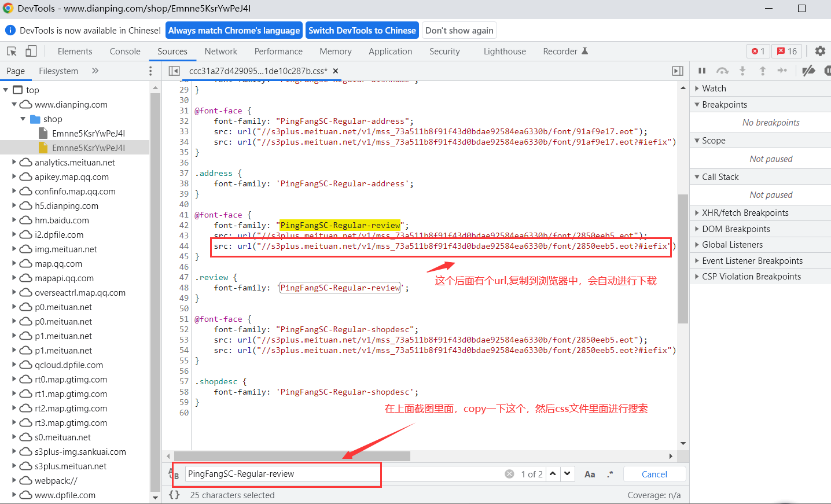Switch to the Elements tab

(x=75, y=51)
